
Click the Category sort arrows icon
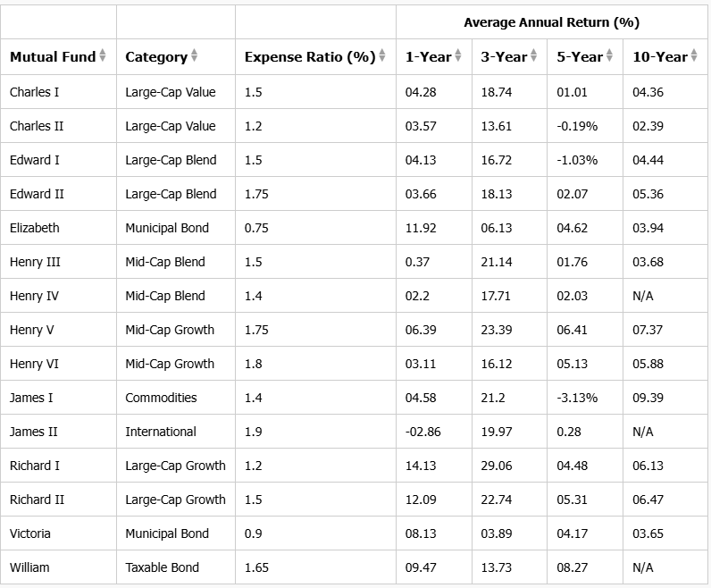click(195, 57)
